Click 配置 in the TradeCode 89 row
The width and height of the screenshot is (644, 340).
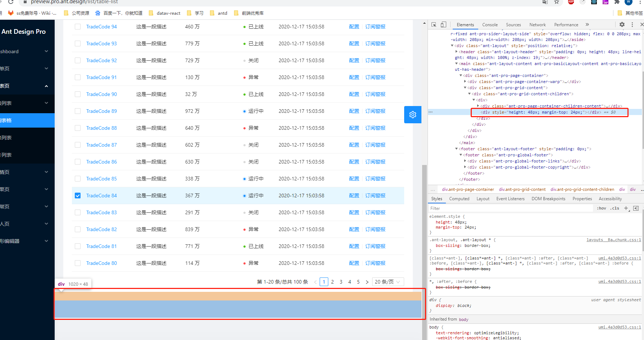[x=354, y=111]
